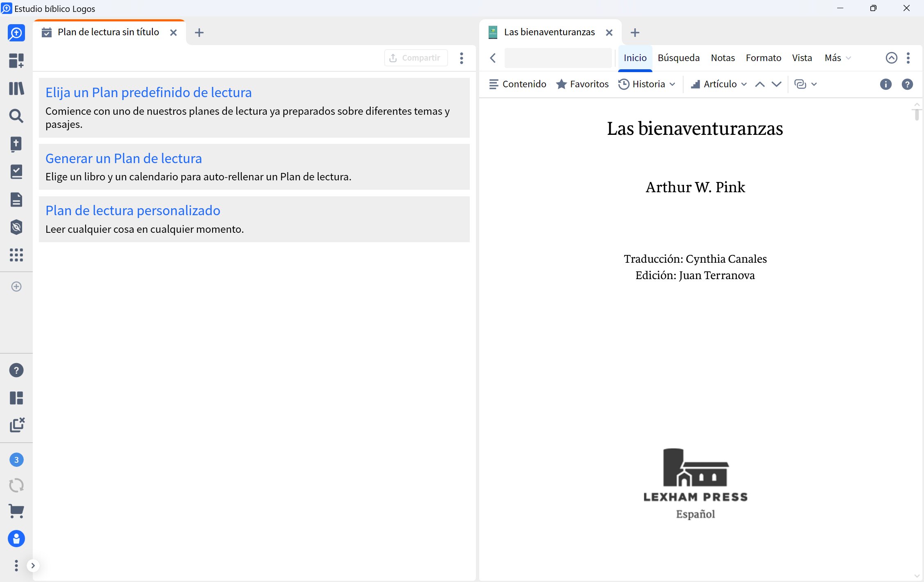Screen dimensions: 924x582
Task: Click the book panel vertical scrollbar thumb
Action: 917,115
